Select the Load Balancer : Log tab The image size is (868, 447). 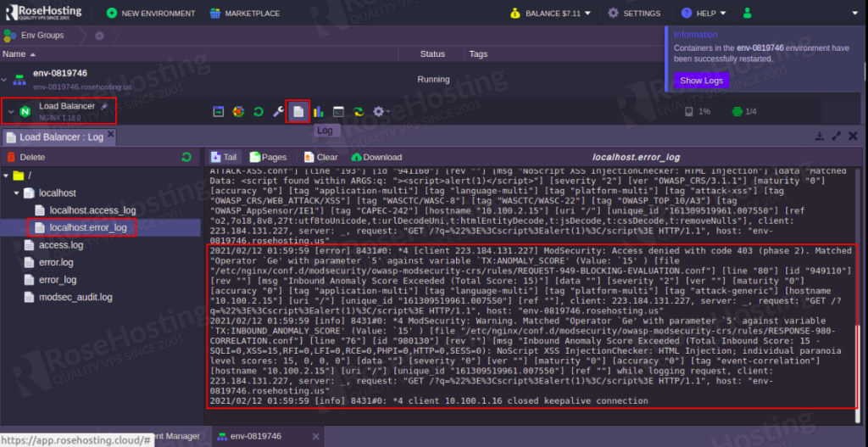pos(55,137)
